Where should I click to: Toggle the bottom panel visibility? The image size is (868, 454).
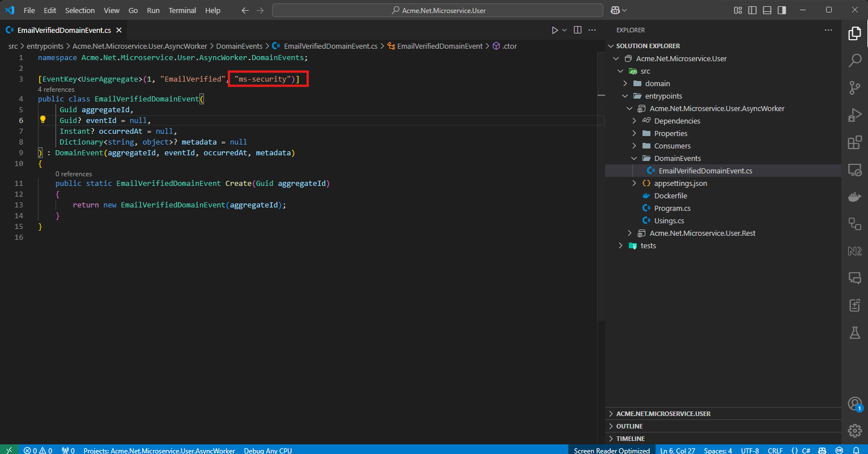click(x=767, y=10)
